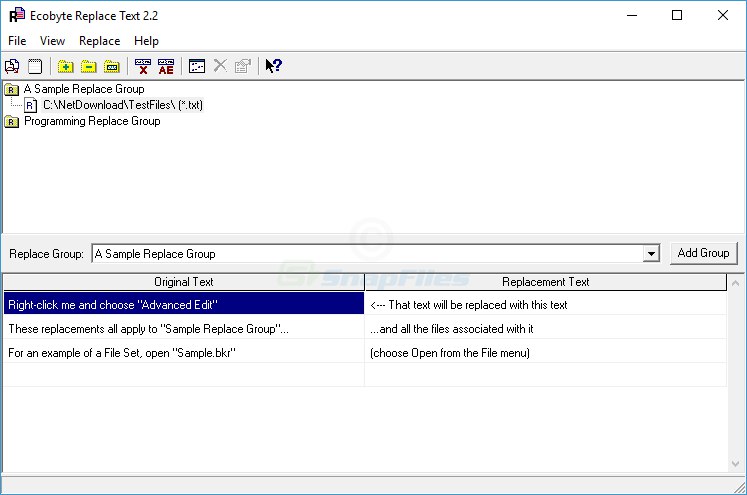Click the table scrollbar up arrow
Viewport: 747px width, 495px height.
coord(736,283)
